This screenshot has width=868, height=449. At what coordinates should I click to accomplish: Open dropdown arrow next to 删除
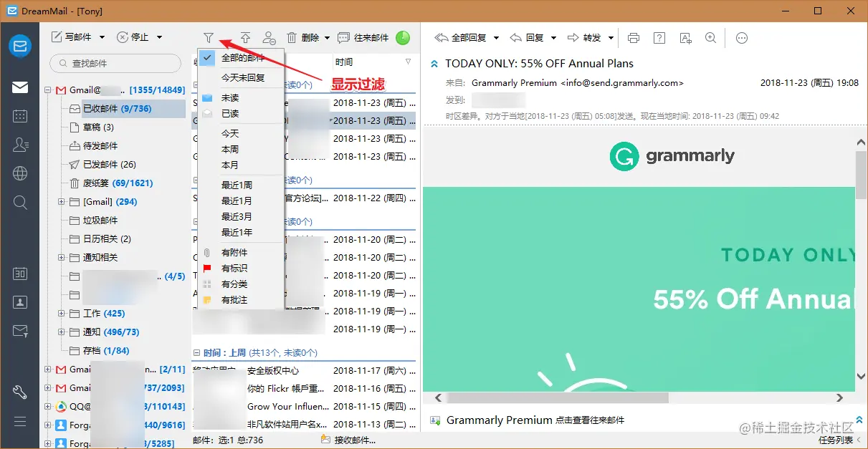tap(327, 37)
